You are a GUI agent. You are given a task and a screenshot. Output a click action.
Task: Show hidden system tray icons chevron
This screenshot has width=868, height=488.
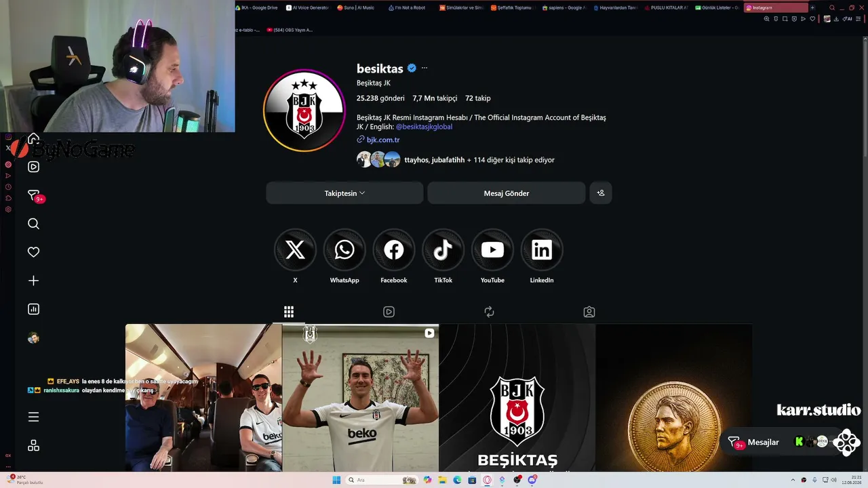tap(793, 480)
